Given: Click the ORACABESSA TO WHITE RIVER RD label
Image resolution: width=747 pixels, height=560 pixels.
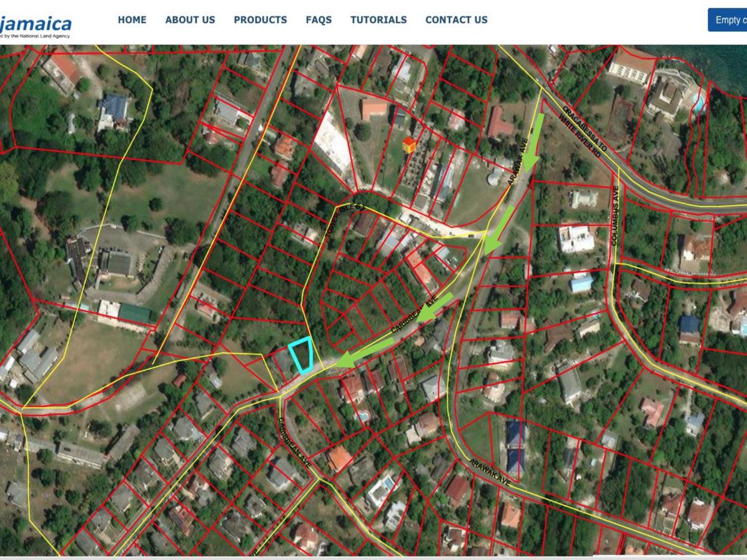Looking at the screenshot, I should [583, 131].
